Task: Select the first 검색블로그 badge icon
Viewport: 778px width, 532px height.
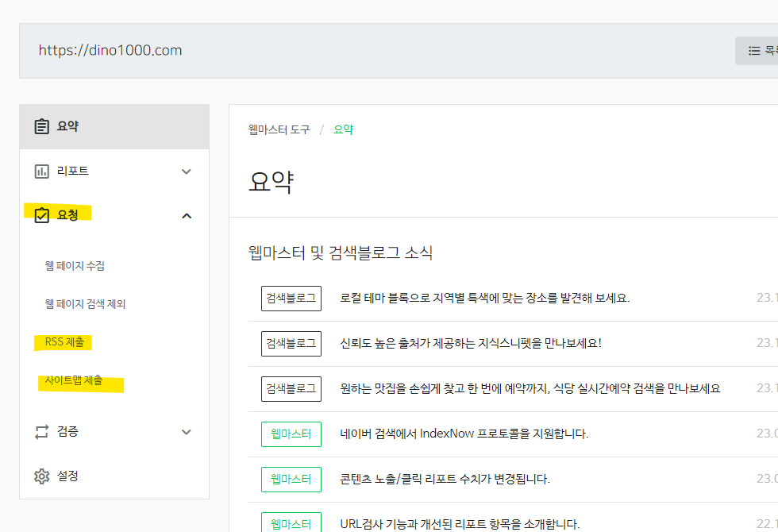Action: point(291,298)
